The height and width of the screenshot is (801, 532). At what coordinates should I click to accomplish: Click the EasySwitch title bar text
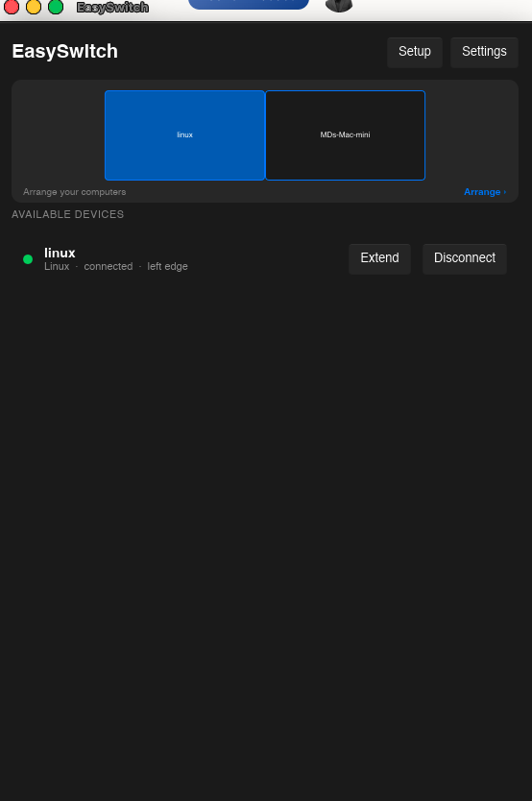[112, 7]
